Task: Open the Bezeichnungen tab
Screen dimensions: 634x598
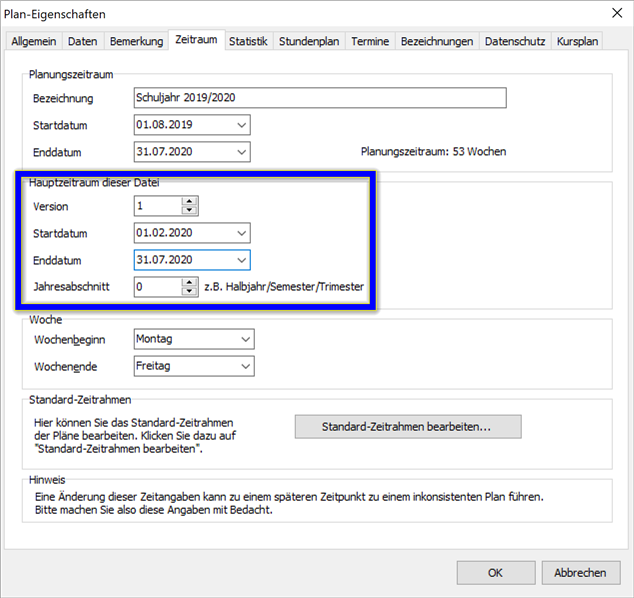Action: pyautogui.click(x=437, y=42)
